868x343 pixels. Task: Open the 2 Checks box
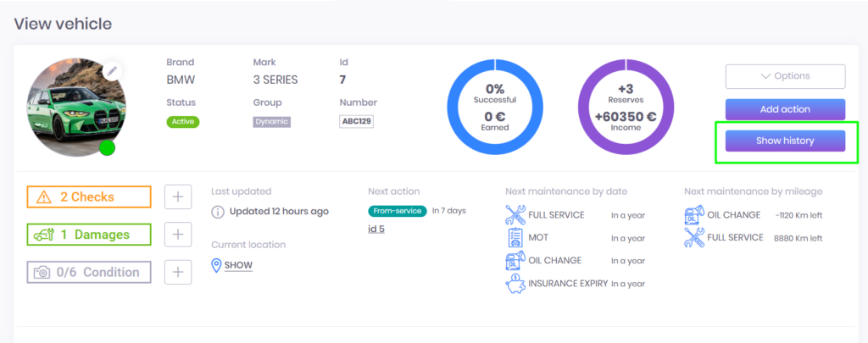click(x=89, y=196)
